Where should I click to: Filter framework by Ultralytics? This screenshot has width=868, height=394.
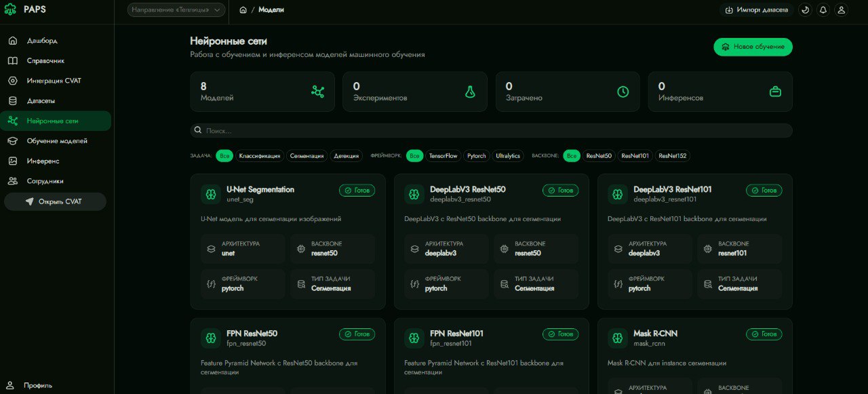click(x=508, y=156)
